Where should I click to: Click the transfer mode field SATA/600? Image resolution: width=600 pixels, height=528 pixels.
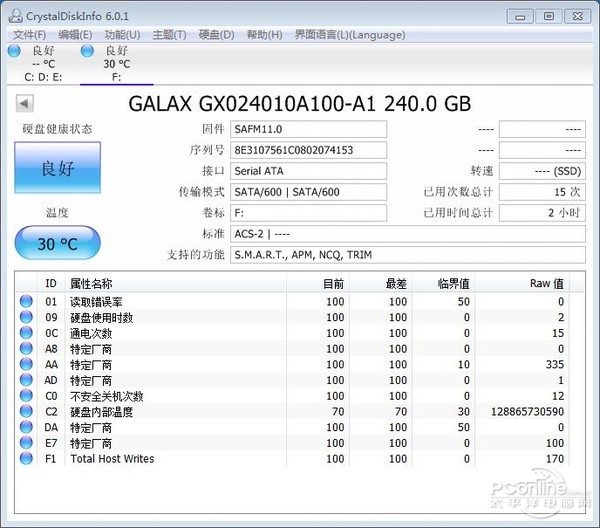(308, 192)
